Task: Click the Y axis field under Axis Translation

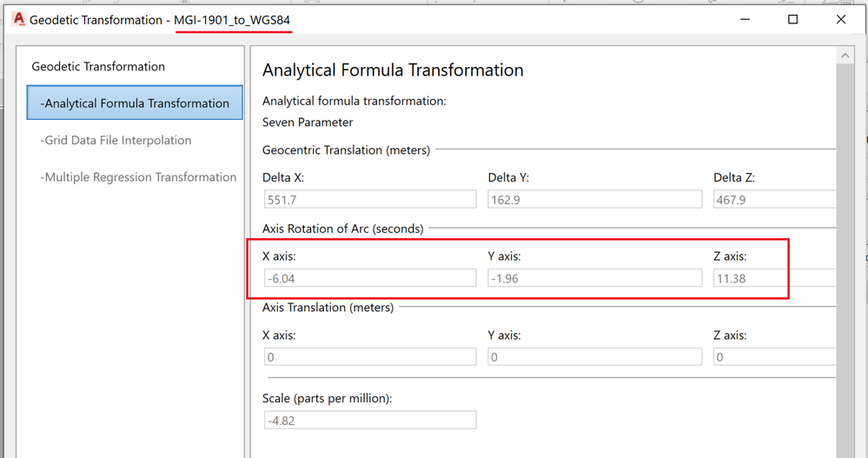Action: [x=594, y=357]
